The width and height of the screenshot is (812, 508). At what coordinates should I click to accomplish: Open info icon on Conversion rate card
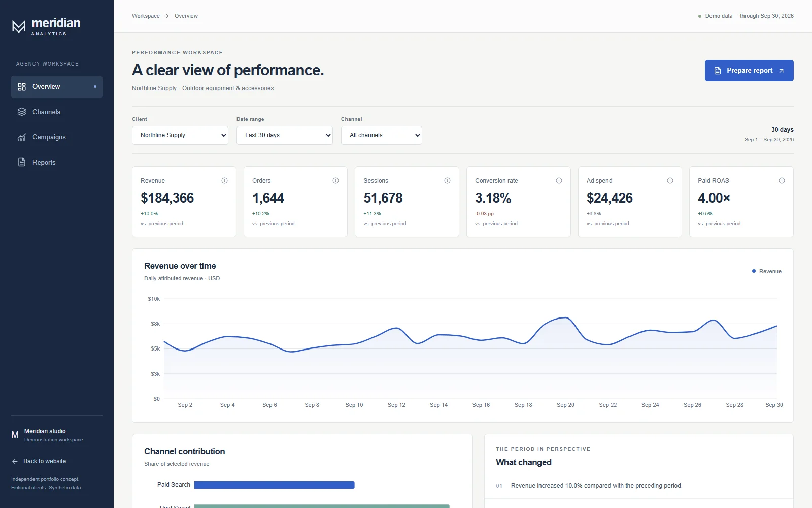(x=559, y=181)
